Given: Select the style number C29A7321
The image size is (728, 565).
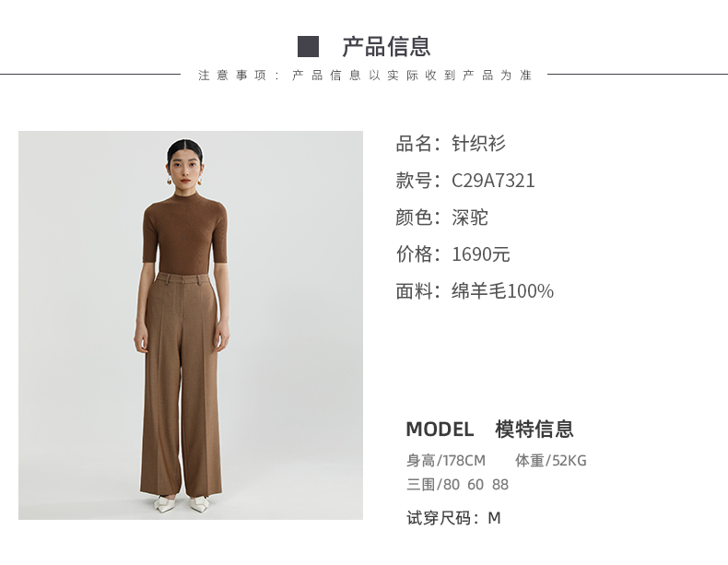Looking at the screenshot, I should pos(493,181).
